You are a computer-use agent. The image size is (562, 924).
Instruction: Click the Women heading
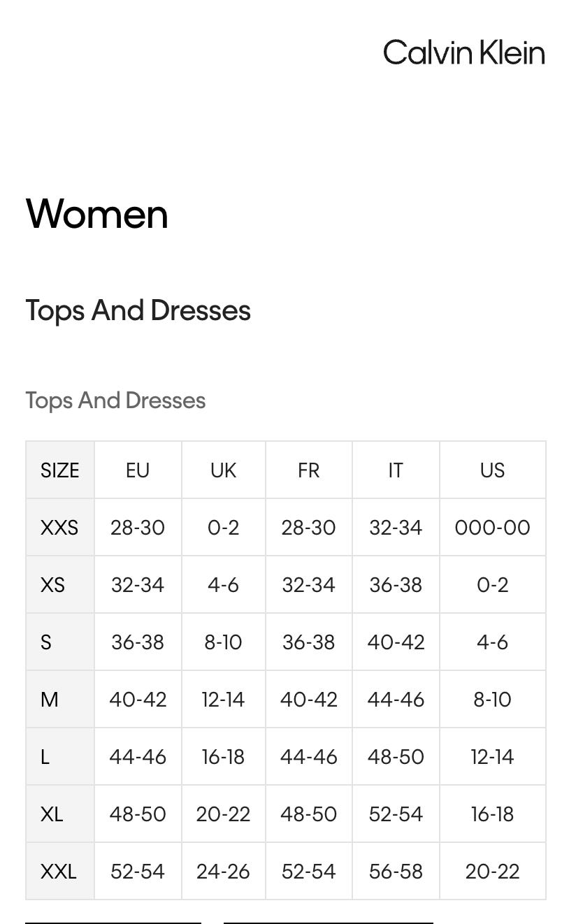pyautogui.click(x=97, y=214)
